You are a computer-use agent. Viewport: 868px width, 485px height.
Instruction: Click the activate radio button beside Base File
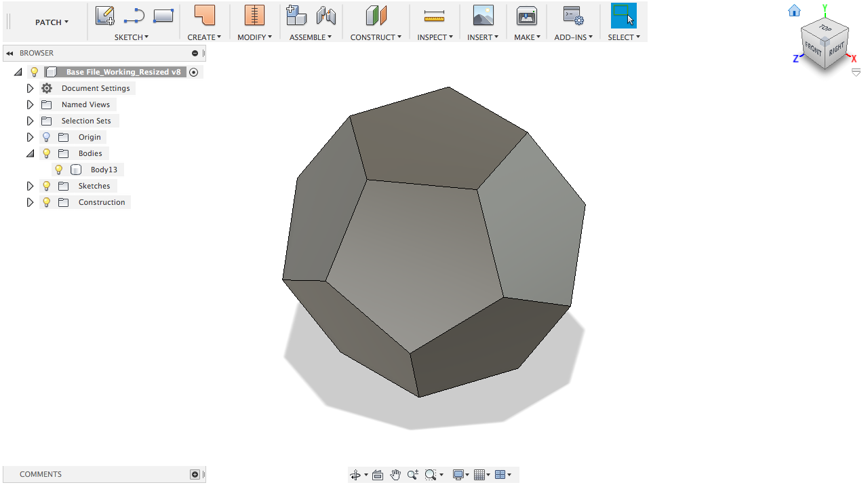[194, 72]
